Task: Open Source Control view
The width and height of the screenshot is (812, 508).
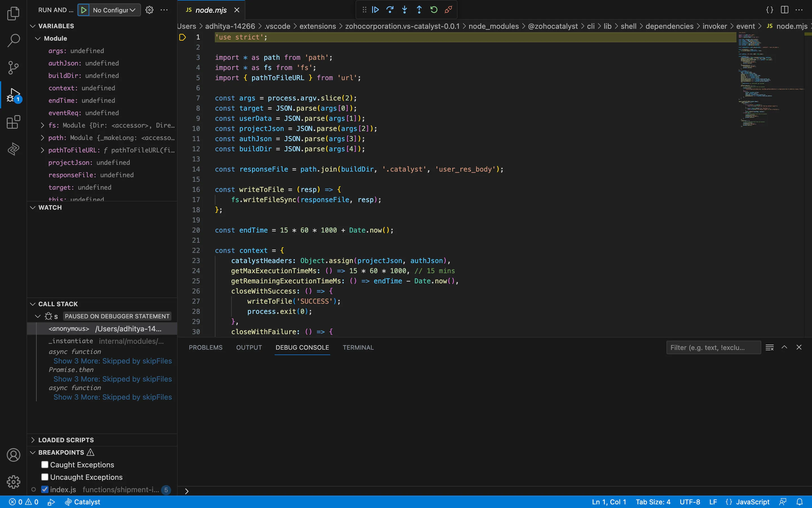Action: 14,67
